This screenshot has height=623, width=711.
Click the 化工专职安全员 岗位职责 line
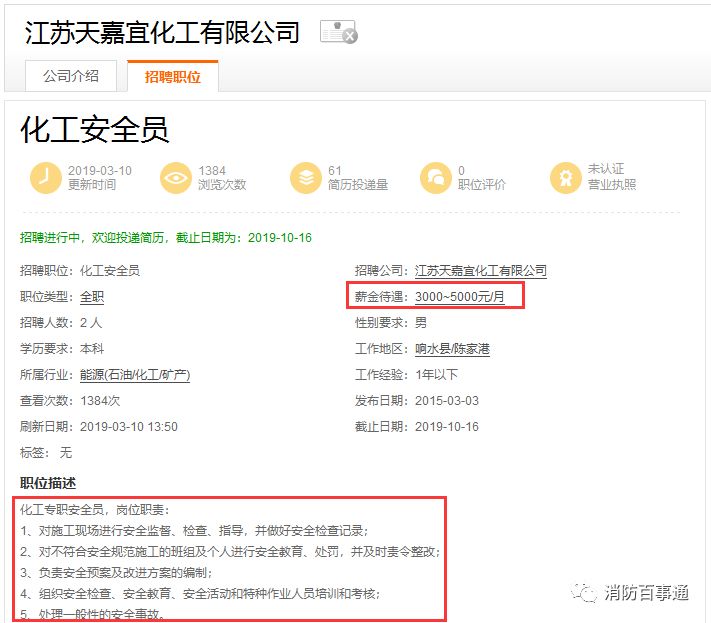pyautogui.click(x=94, y=510)
